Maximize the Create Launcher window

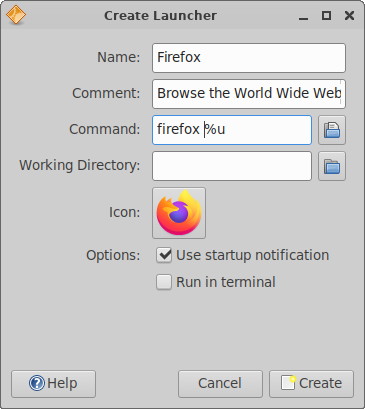[x=326, y=15]
